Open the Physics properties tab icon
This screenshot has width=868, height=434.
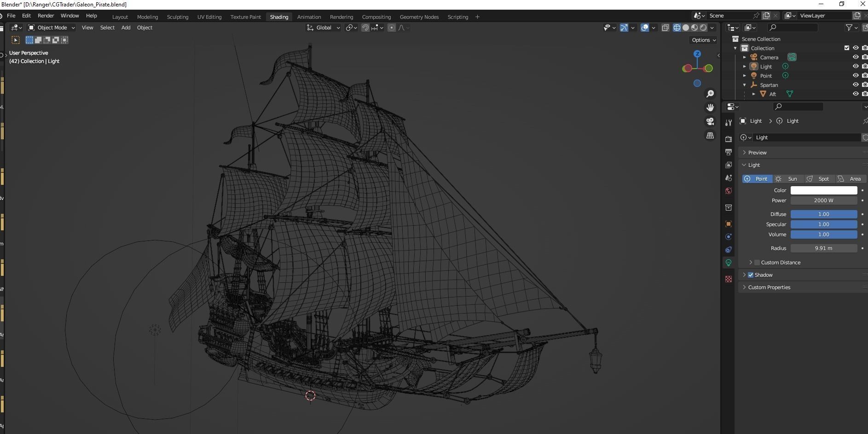click(x=728, y=237)
